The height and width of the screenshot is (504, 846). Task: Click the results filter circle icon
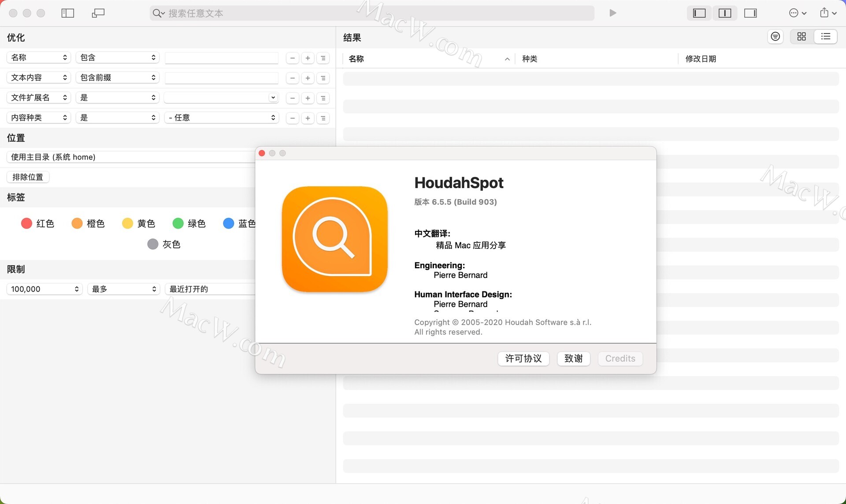pyautogui.click(x=775, y=37)
